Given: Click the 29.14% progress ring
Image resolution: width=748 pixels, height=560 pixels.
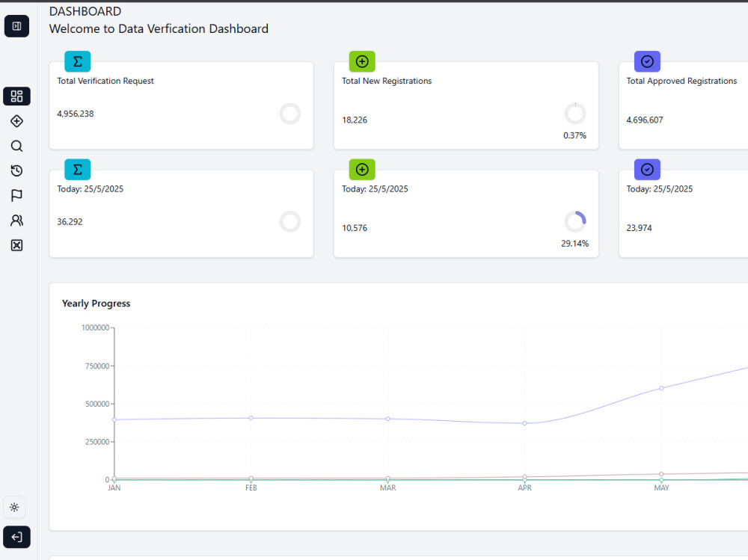Looking at the screenshot, I should (x=575, y=222).
